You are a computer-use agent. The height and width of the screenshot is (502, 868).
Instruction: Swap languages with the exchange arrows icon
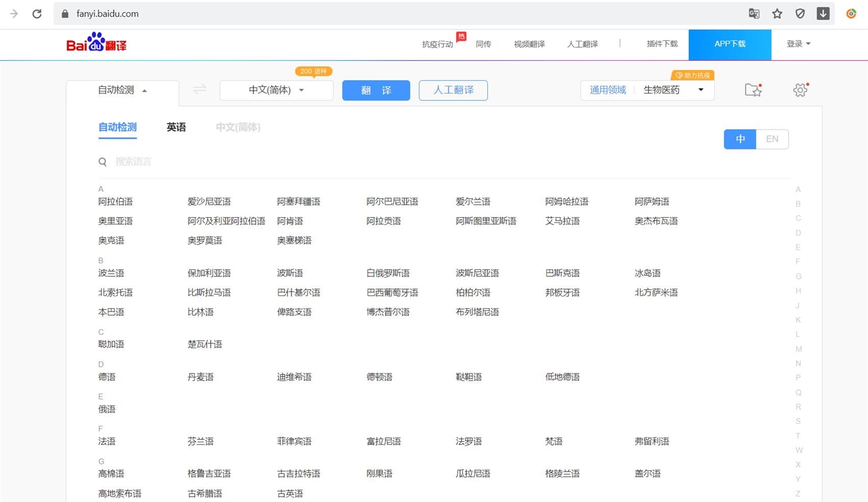pyautogui.click(x=200, y=90)
